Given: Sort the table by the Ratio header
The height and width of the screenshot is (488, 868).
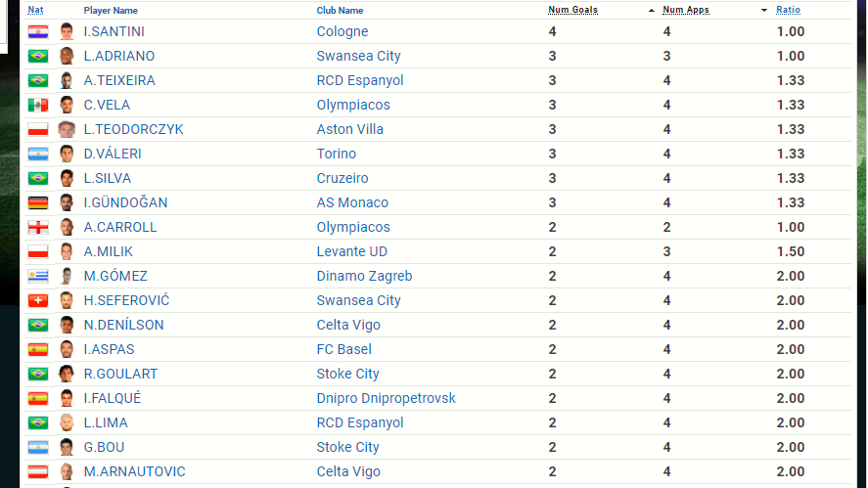Looking at the screenshot, I should point(788,10).
